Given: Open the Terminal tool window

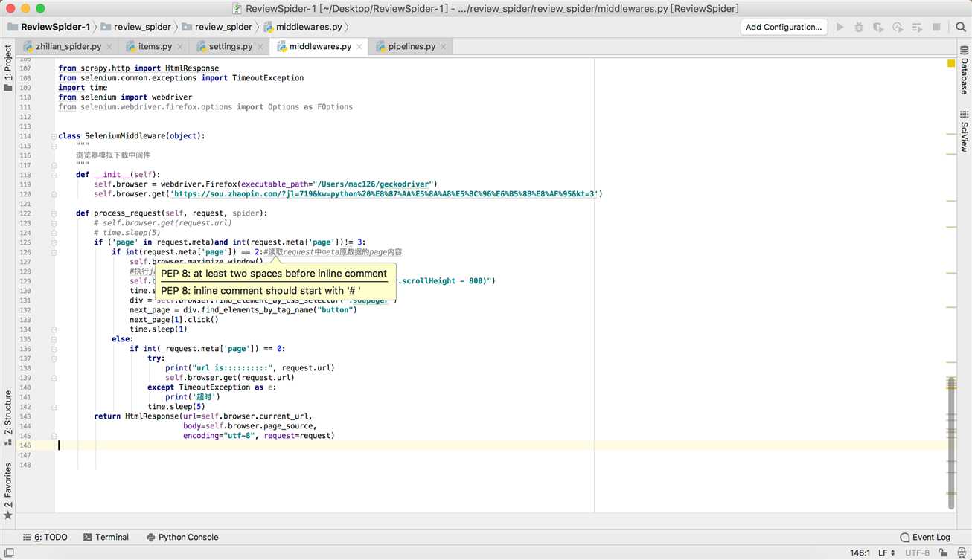Looking at the screenshot, I should [x=106, y=537].
